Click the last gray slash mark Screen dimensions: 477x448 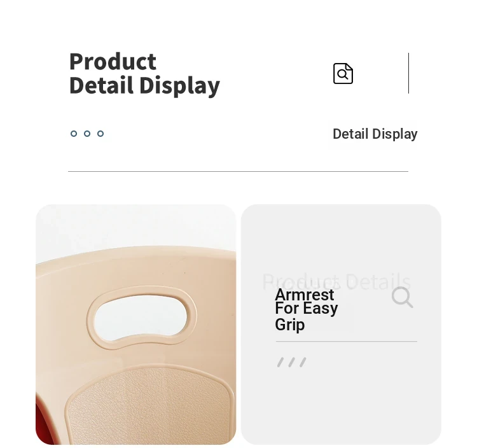[x=303, y=362]
